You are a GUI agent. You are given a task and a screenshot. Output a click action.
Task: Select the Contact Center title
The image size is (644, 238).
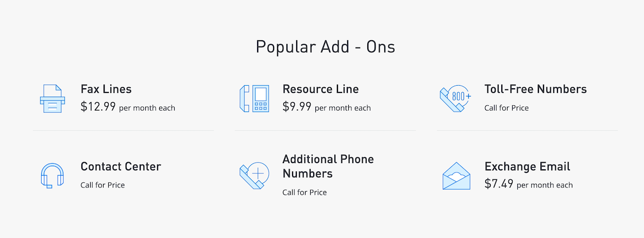[x=121, y=166]
